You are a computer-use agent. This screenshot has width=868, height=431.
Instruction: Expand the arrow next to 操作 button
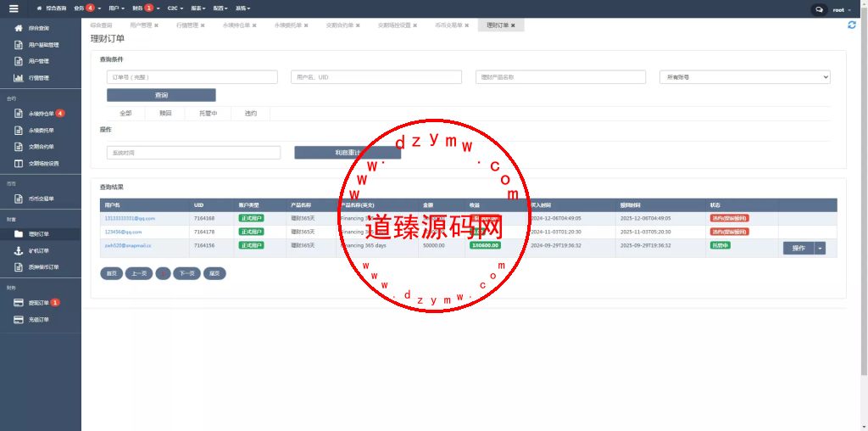[x=820, y=249]
